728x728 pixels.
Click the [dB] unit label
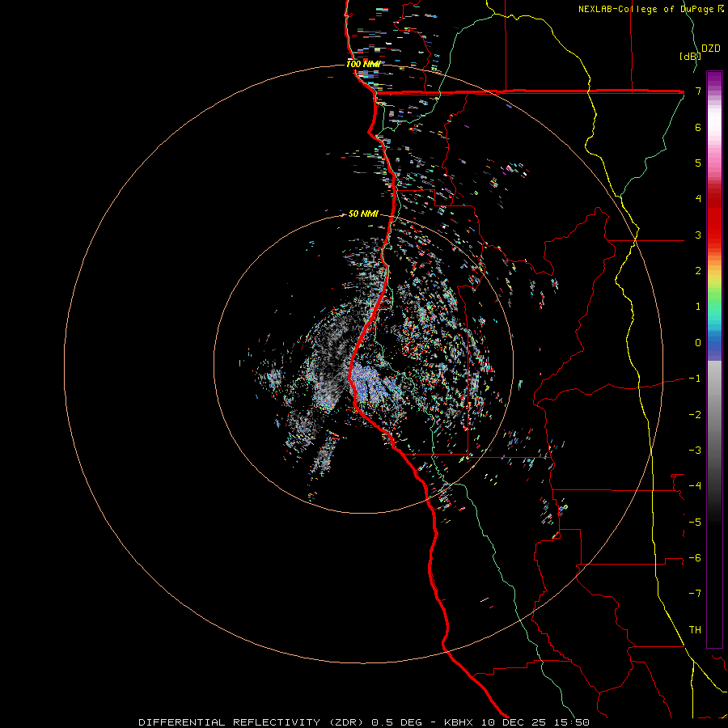(x=690, y=56)
